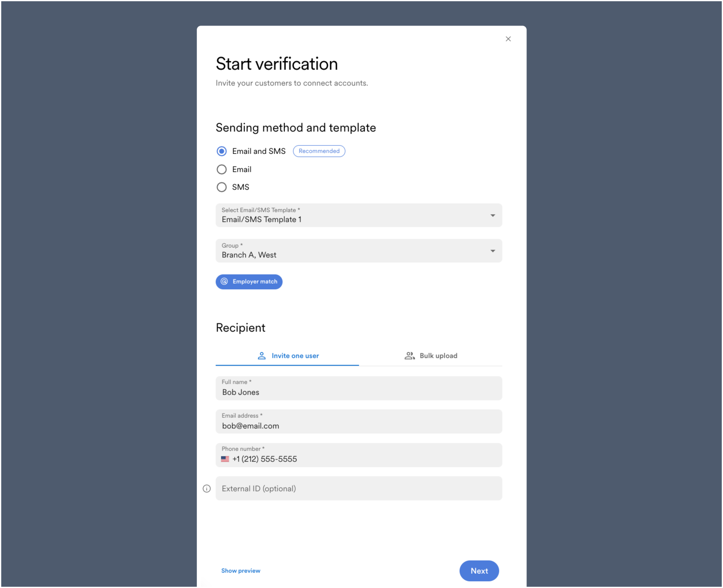Click the Next button
Screen dimensions: 723x588
pyautogui.click(x=479, y=571)
